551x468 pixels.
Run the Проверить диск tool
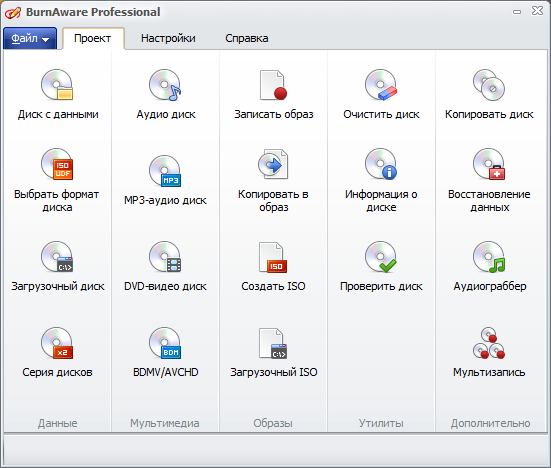pos(381,257)
